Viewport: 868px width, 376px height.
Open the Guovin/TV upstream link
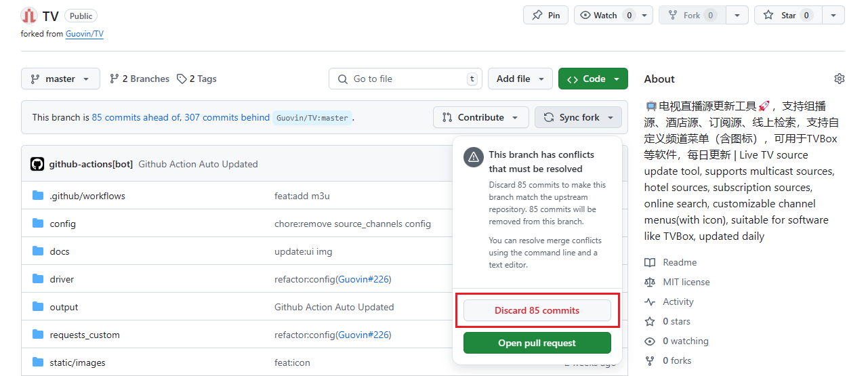[85, 34]
